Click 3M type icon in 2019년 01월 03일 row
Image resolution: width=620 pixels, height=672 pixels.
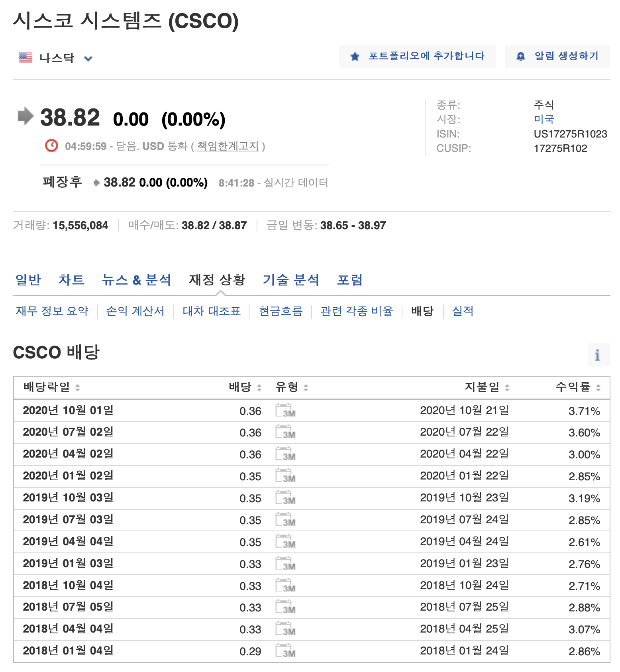click(x=285, y=564)
